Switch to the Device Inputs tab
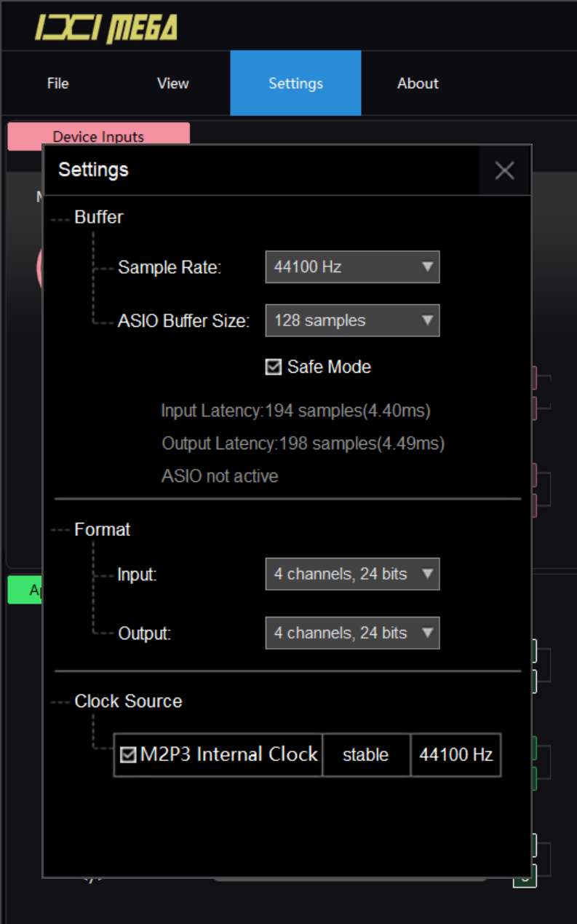 [98, 136]
